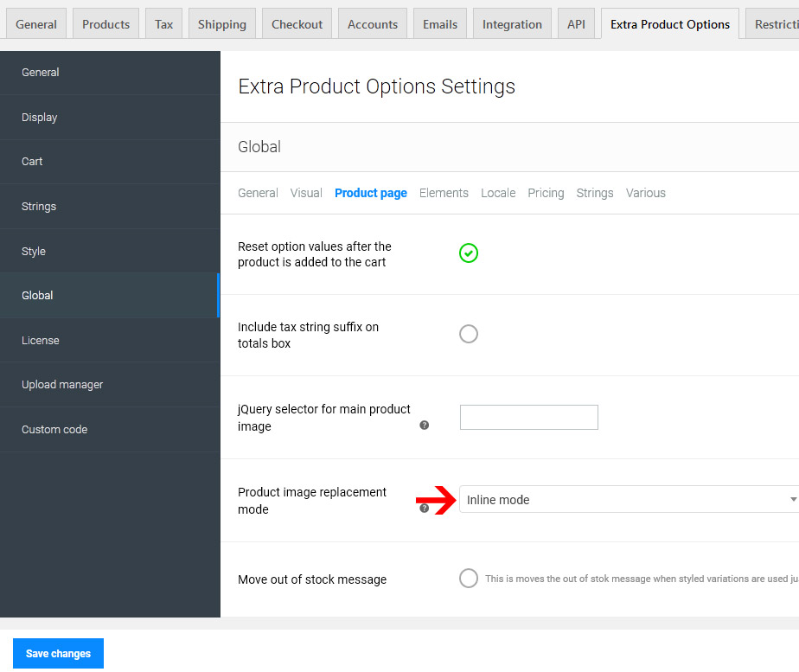
Task: Open the Elements sub-tab
Action: [444, 193]
